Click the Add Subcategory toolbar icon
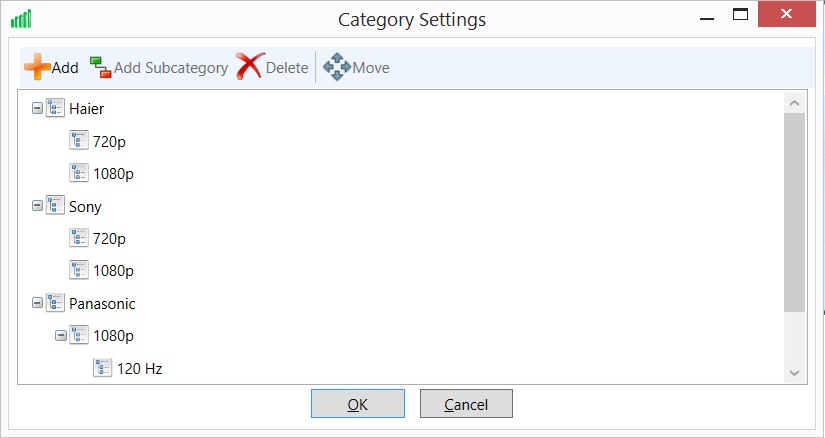825x438 pixels. 100,68
